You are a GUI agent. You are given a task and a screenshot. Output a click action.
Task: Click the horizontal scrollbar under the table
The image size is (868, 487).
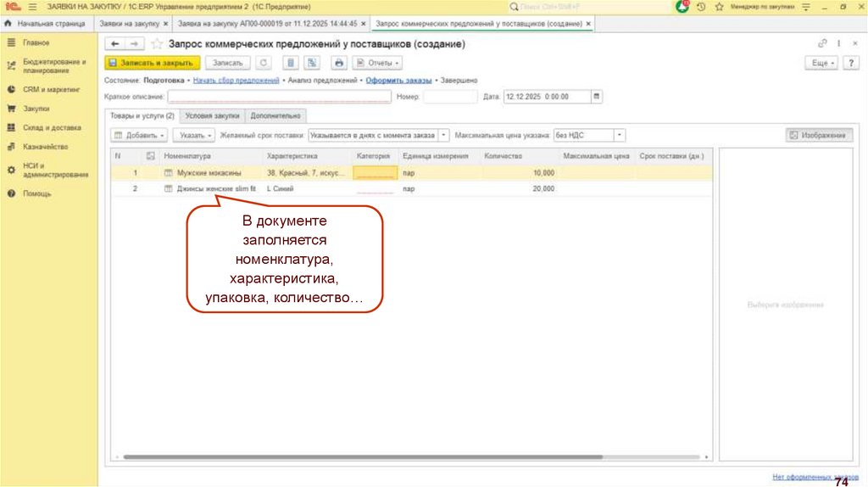(407, 457)
